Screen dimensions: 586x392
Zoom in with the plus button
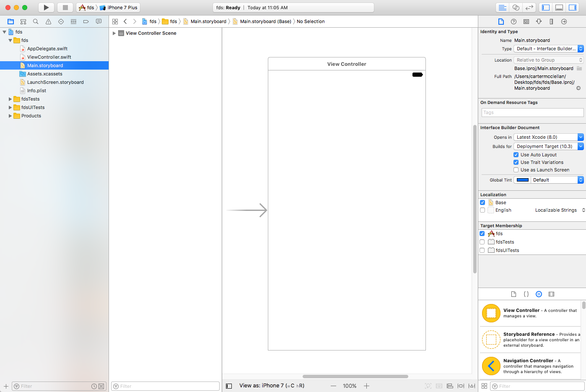pos(366,386)
